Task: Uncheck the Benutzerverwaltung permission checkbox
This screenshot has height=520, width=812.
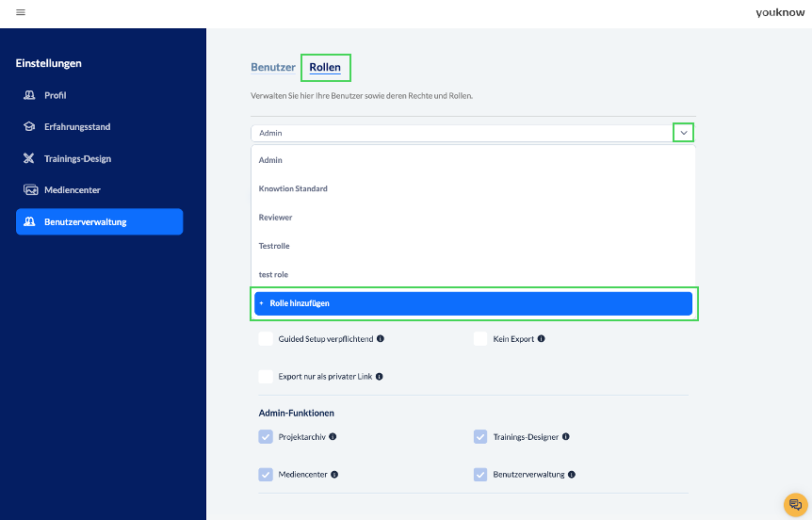Action: point(480,475)
